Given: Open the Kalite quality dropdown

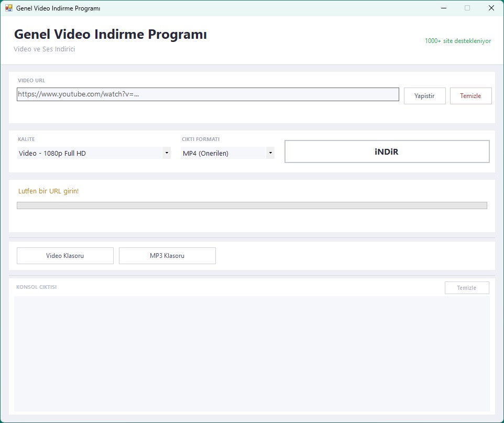Looking at the screenshot, I should click(x=94, y=153).
